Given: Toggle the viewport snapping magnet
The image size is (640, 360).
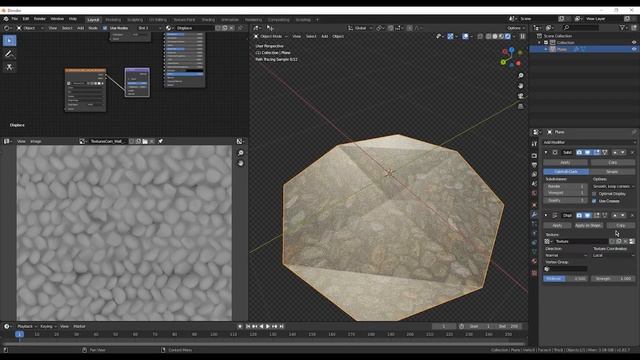Looking at the screenshot, I should coord(391,28).
